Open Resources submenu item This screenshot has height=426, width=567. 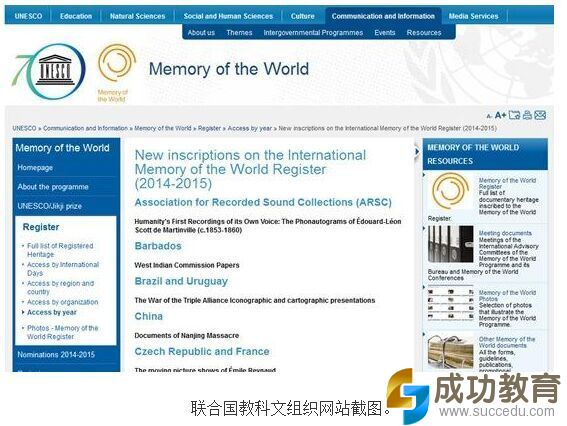[424, 33]
